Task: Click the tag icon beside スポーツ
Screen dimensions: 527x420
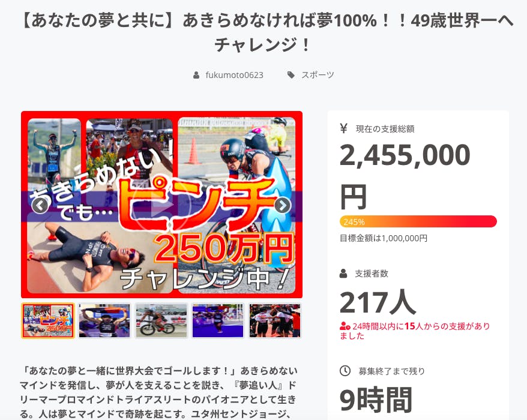Action: (291, 75)
